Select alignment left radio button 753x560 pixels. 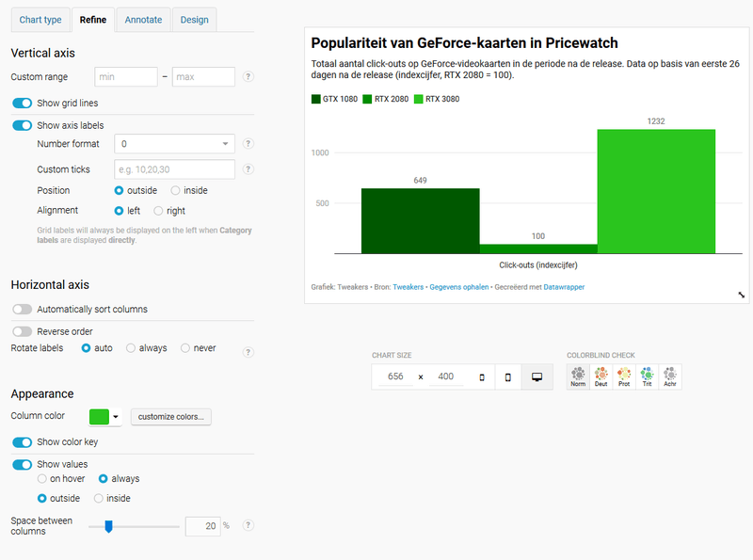tap(119, 211)
